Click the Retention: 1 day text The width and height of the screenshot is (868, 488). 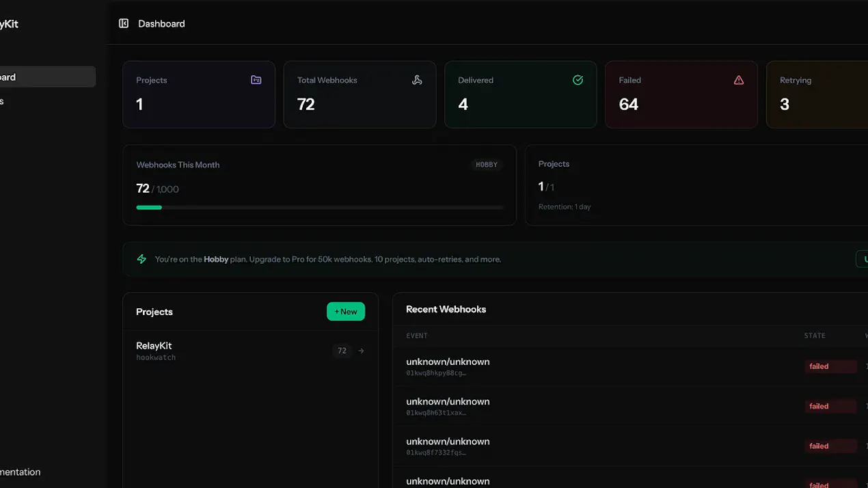(x=565, y=206)
